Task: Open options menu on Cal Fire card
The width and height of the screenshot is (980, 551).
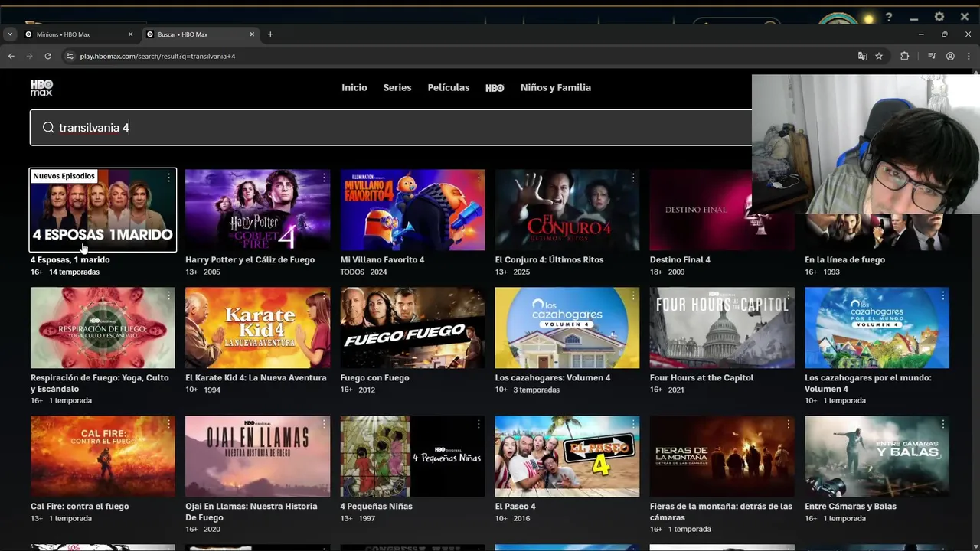Action: tap(169, 424)
